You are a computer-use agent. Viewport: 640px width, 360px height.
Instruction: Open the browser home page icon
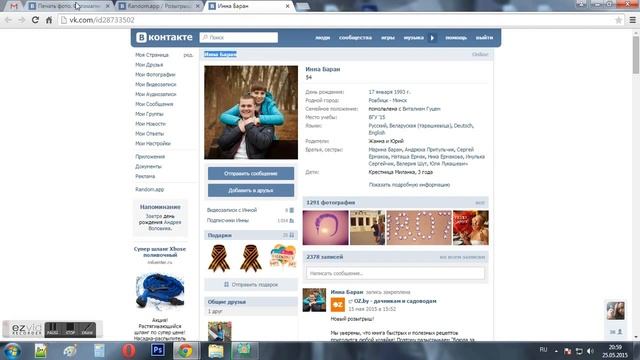coord(49,20)
